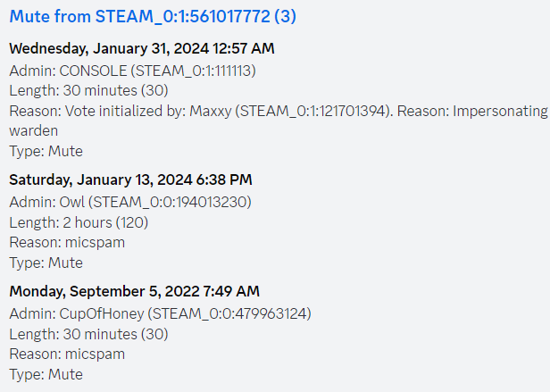This screenshot has height=392, width=550.
Task: Click Type: Mute under the September 5 entry
Action: [46, 374]
